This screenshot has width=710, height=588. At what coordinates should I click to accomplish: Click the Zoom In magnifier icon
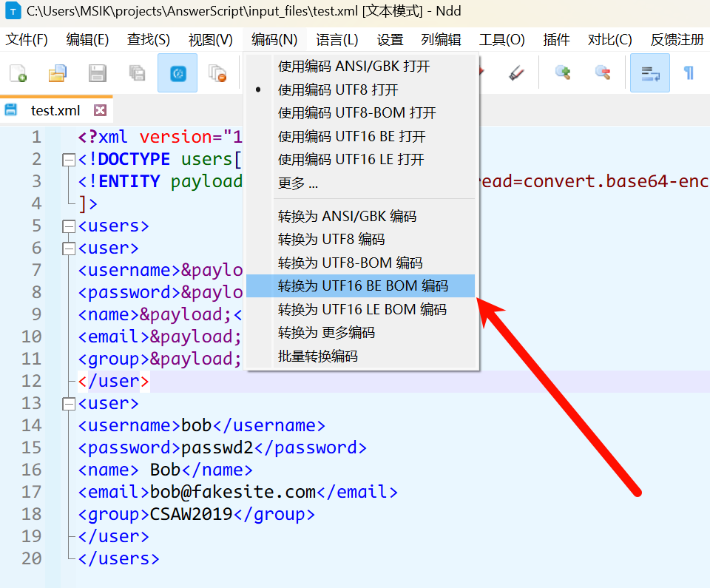[x=564, y=72]
